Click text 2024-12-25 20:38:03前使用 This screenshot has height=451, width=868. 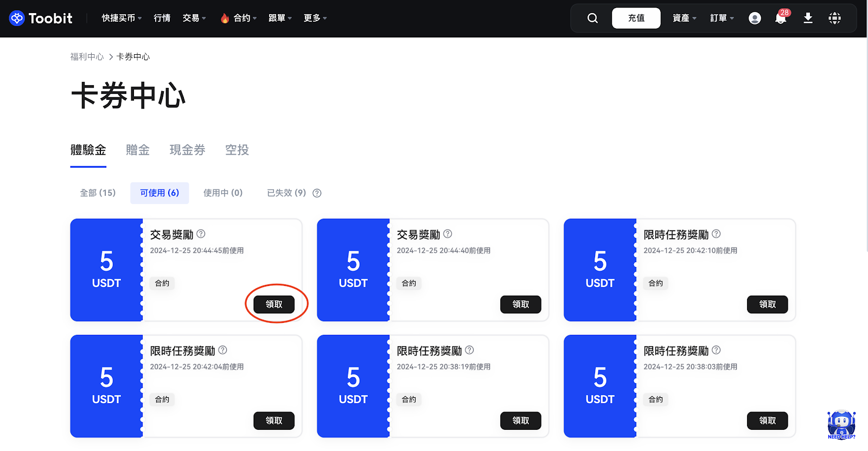[x=691, y=367]
